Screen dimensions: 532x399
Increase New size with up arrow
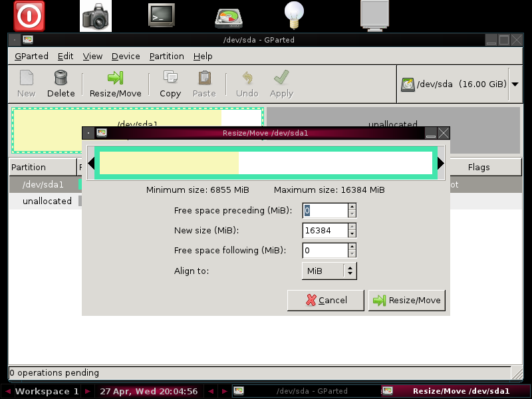[352, 227]
